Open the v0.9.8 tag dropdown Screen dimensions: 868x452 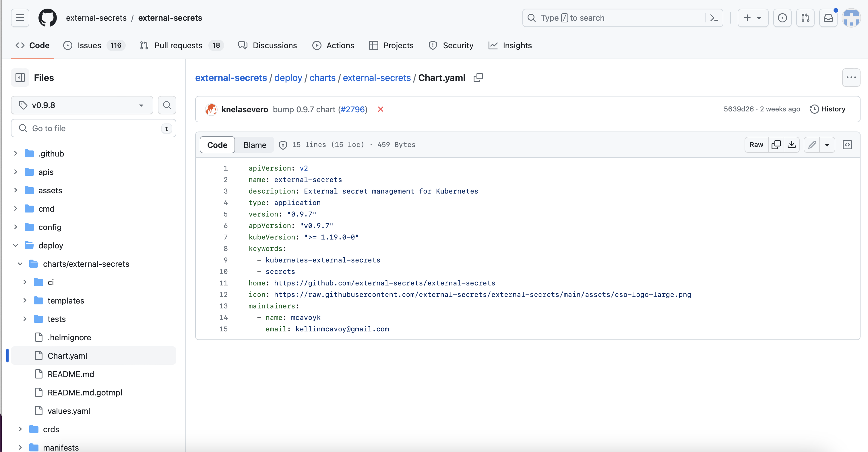82,105
